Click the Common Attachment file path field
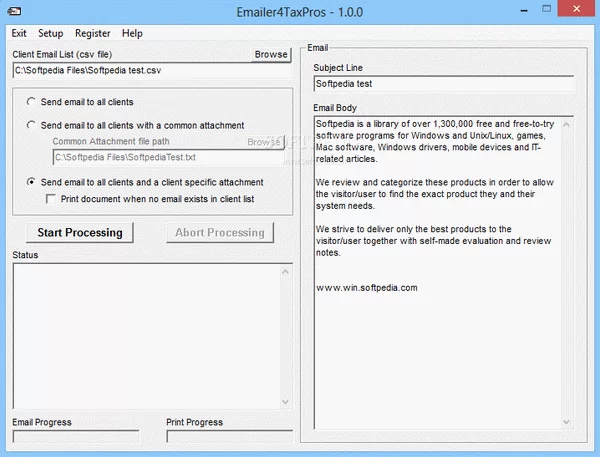Screen dimensions: 600x457 coord(168,157)
